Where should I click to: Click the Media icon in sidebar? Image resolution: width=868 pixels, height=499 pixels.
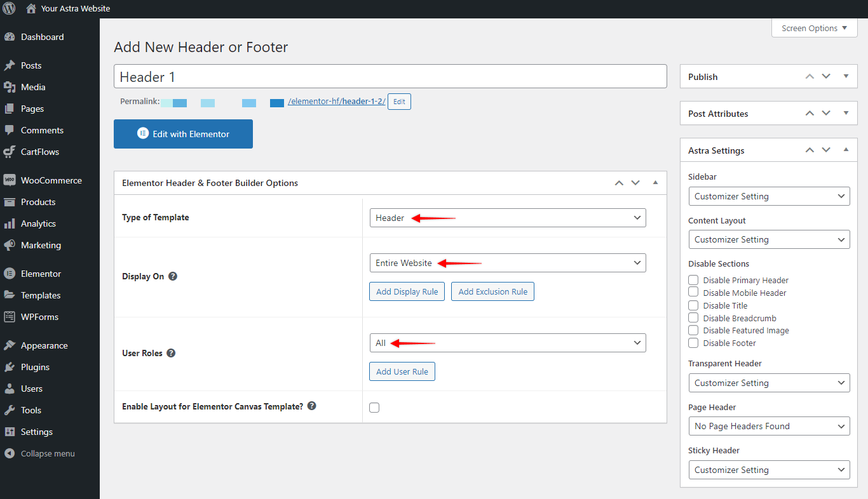(10, 87)
